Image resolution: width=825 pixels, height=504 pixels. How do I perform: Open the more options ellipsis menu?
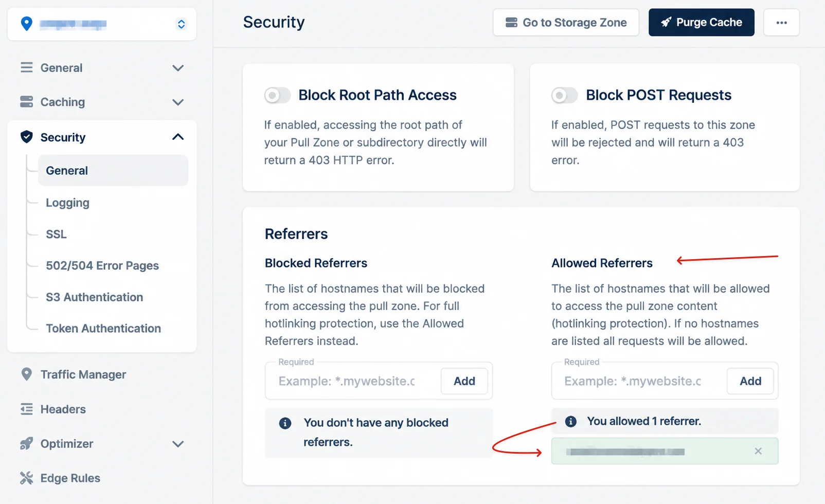click(781, 22)
